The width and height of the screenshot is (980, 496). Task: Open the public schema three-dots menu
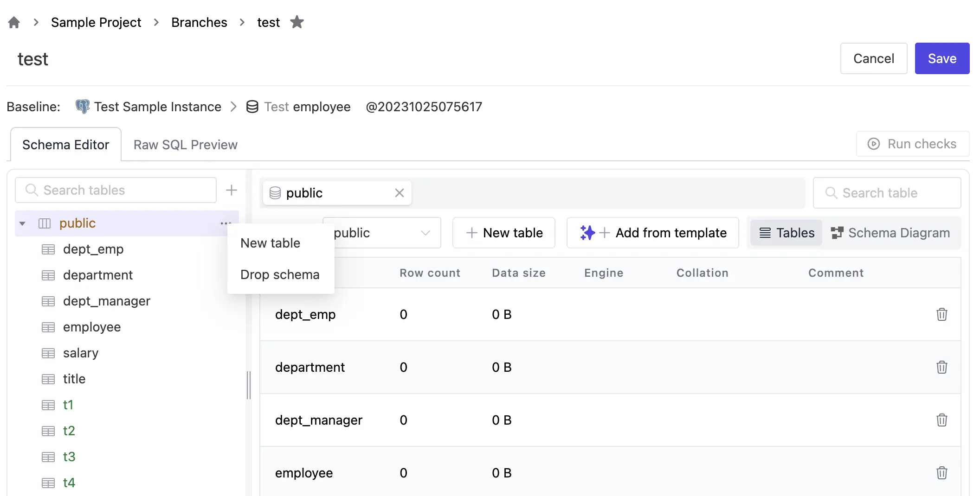[226, 223]
